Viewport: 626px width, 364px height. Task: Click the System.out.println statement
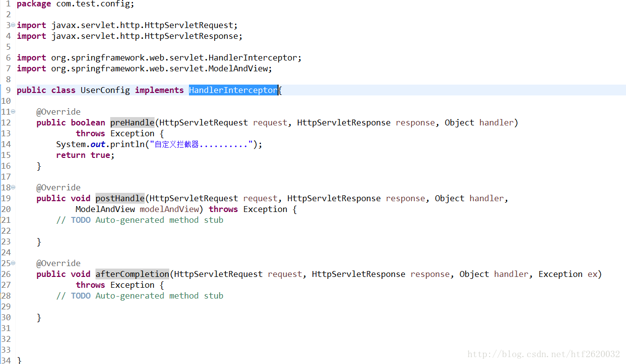[159, 144]
